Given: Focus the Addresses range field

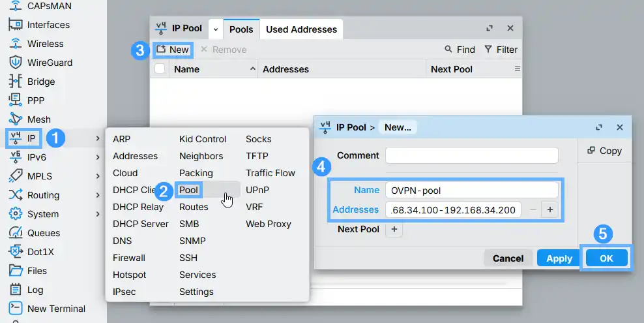Looking at the screenshot, I should coord(453,209).
